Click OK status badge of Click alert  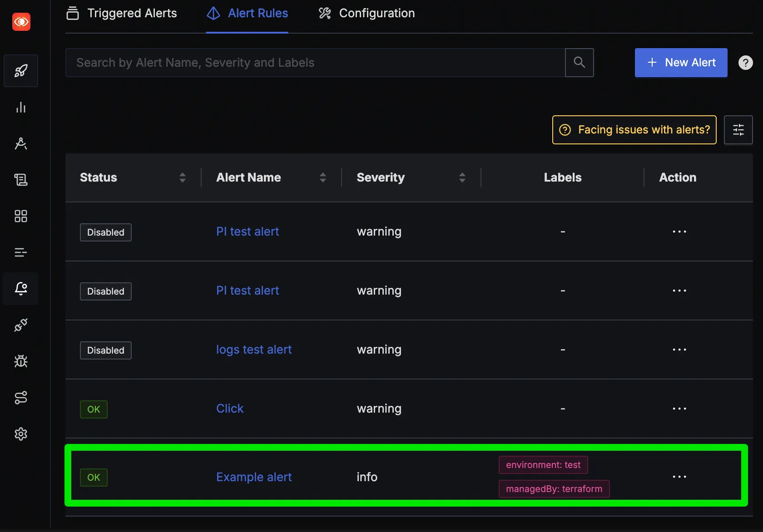coord(94,409)
